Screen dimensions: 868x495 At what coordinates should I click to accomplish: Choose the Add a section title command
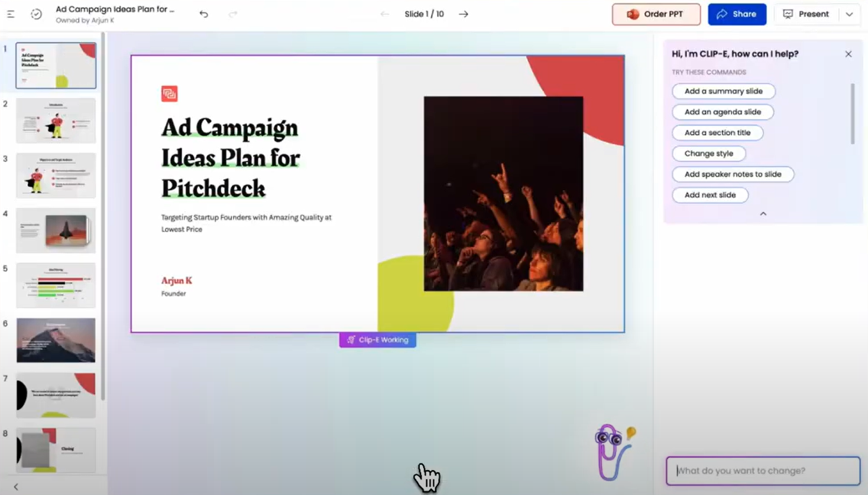point(717,132)
